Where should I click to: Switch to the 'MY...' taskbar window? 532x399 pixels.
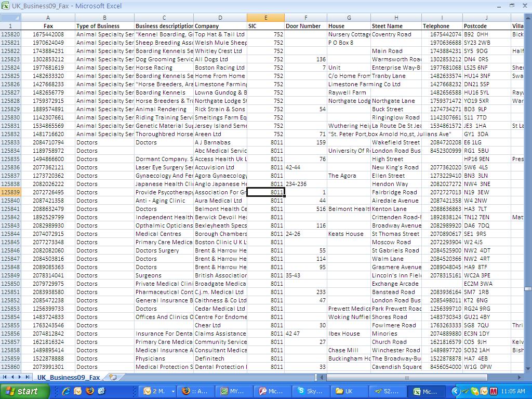(234, 391)
